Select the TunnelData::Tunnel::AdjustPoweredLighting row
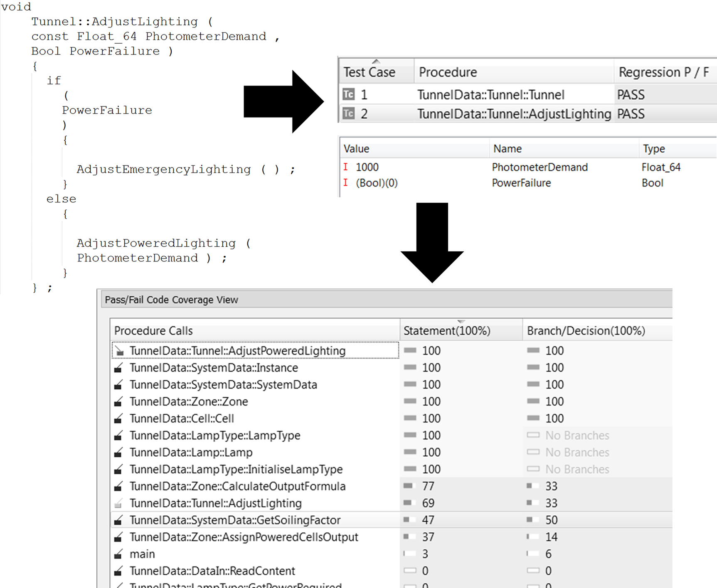The image size is (717, 588). [x=391, y=351]
